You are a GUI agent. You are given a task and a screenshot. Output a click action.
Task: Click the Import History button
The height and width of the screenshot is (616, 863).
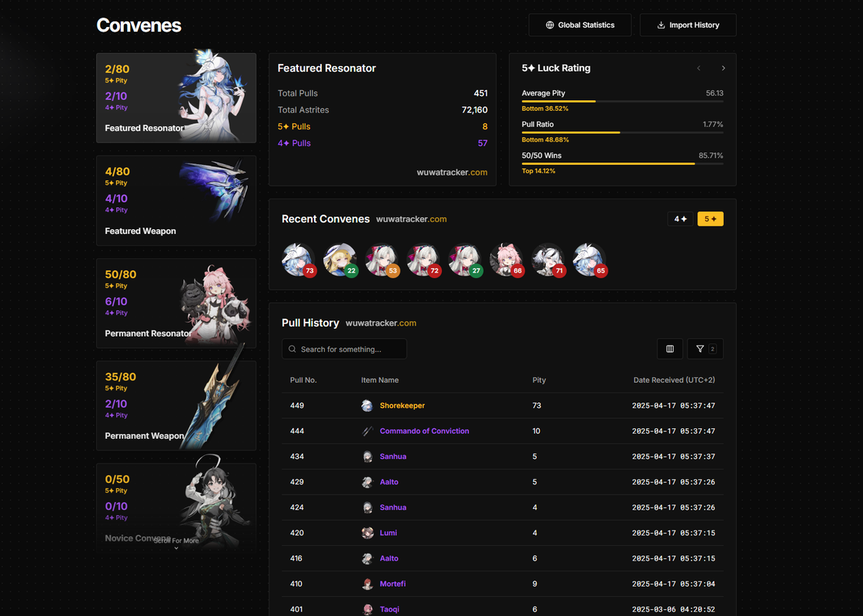point(688,25)
